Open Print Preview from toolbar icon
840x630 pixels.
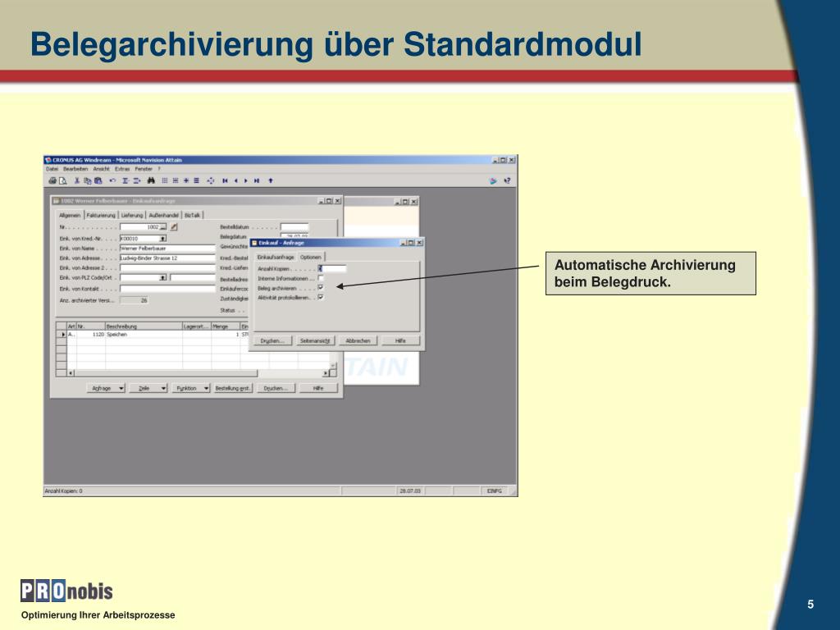coord(62,181)
